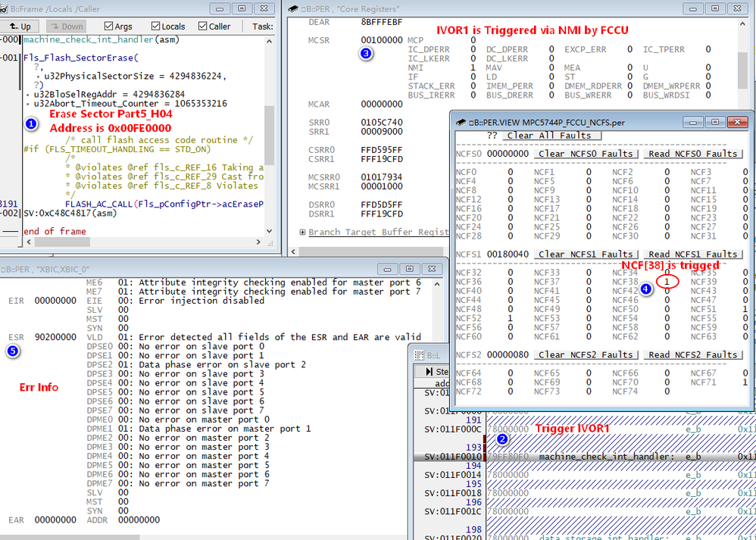756x540 pixels.
Task: Click Clear NCFS2 Faults button
Action: click(586, 355)
